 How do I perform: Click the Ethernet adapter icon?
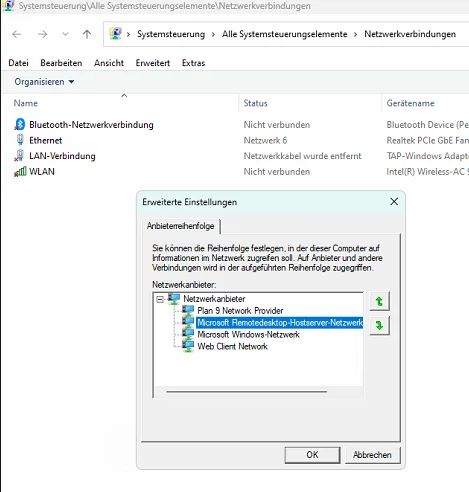tap(20, 140)
